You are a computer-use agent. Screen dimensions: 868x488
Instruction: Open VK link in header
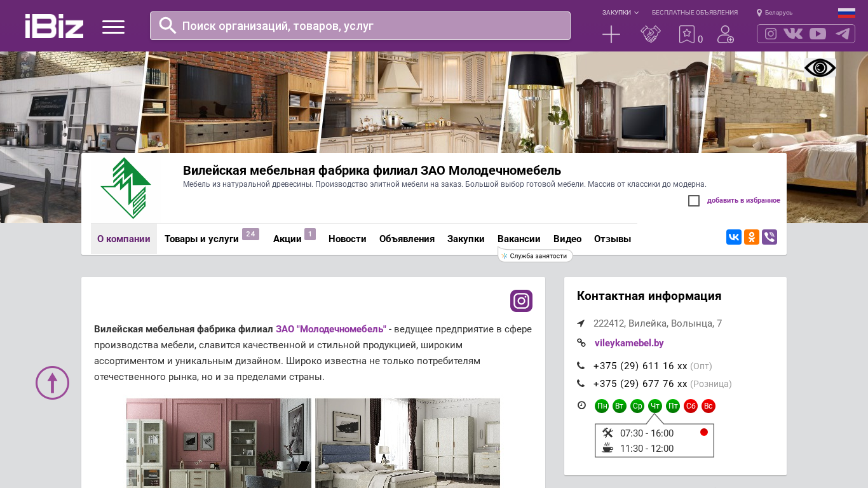(793, 34)
